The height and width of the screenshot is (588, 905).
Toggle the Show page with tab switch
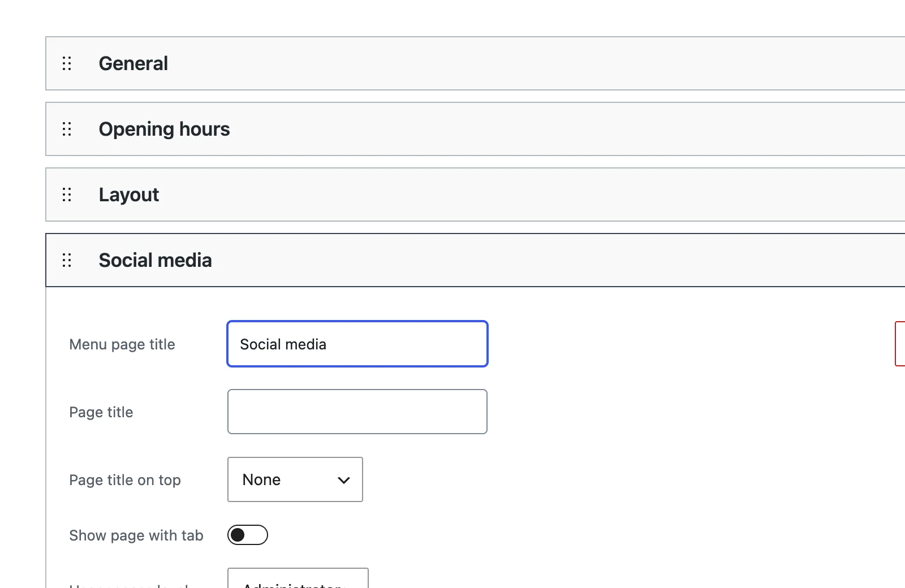[x=248, y=535]
